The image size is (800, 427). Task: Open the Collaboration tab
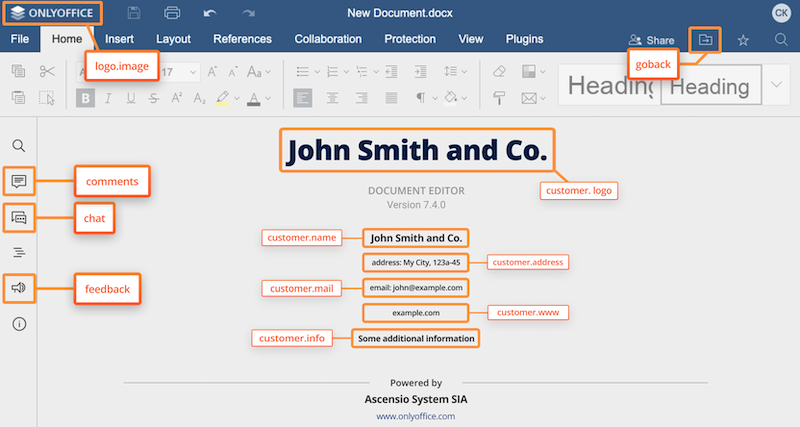(328, 39)
